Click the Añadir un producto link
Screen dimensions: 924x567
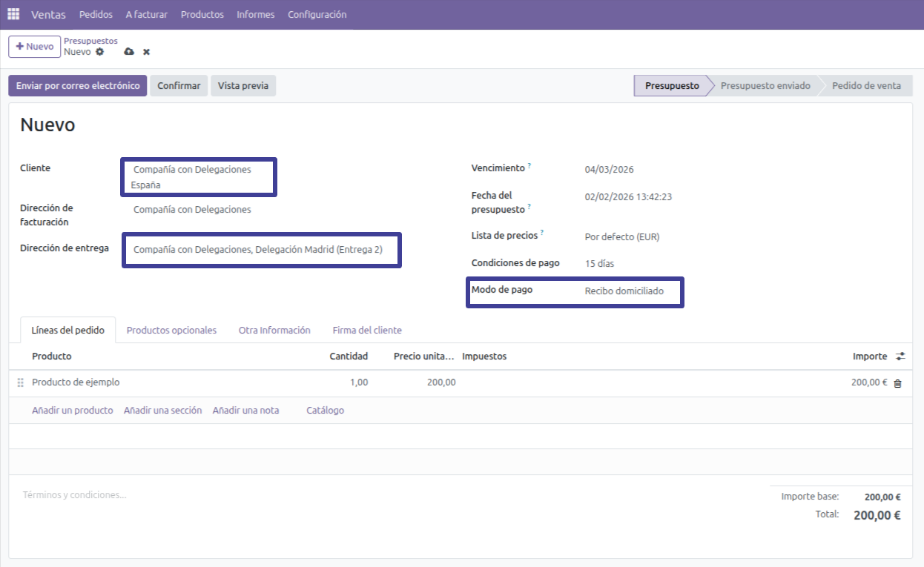coord(73,410)
